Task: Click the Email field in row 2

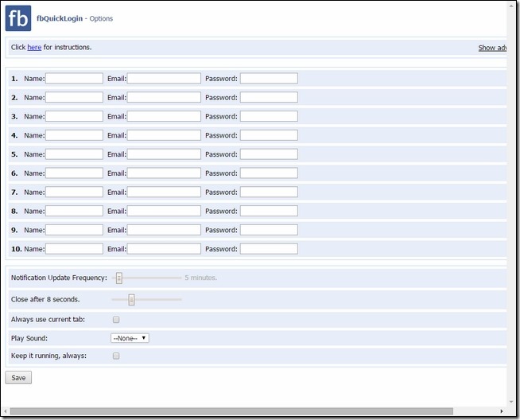Action: click(164, 97)
